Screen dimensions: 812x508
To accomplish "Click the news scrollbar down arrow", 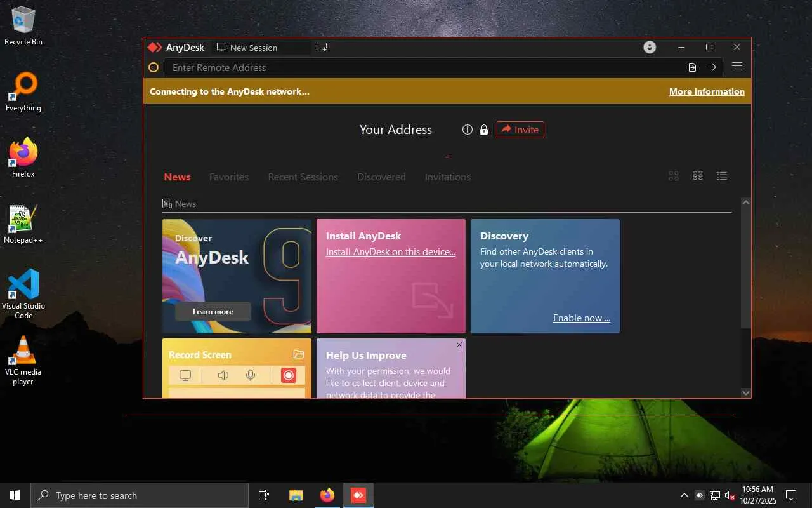I will pyautogui.click(x=745, y=392).
